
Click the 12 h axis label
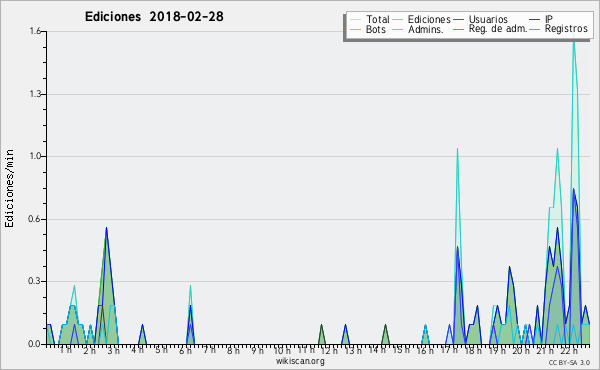(x=329, y=350)
